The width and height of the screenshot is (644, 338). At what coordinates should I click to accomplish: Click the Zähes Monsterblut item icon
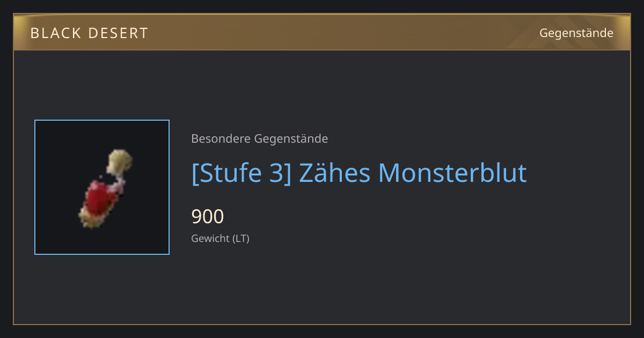[x=105, y=189]
